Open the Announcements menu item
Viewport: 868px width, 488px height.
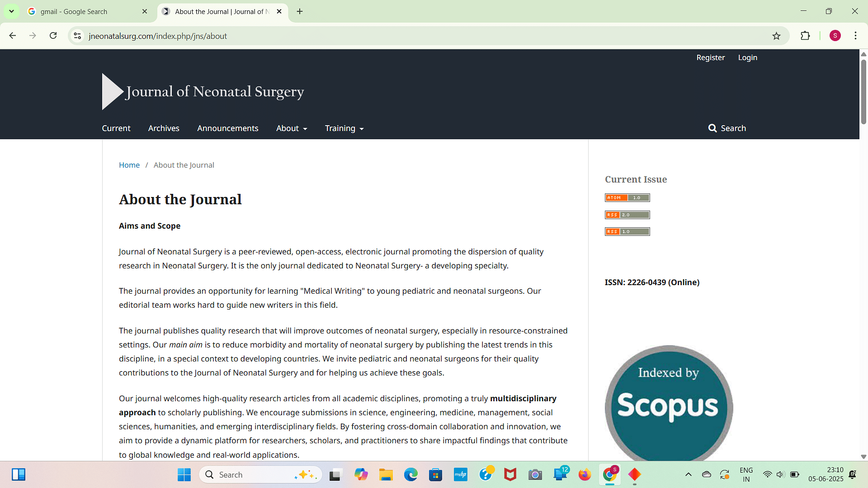[228, 128]
